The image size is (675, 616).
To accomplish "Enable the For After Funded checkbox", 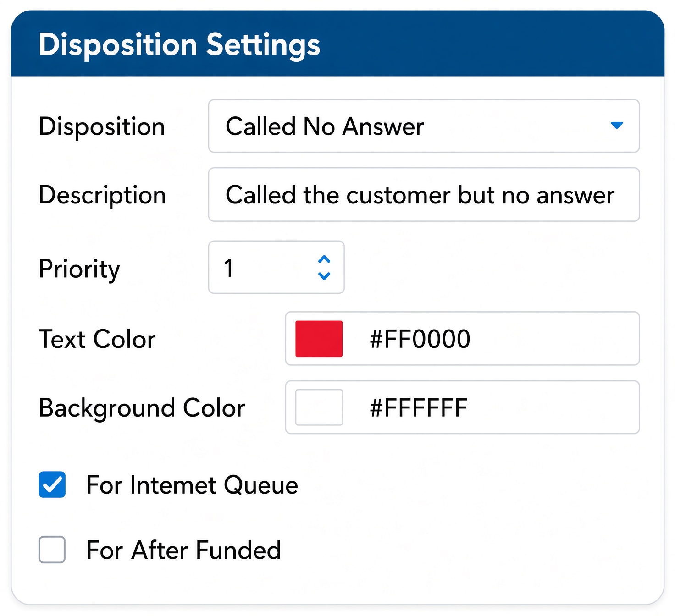I will click(52, 550).
